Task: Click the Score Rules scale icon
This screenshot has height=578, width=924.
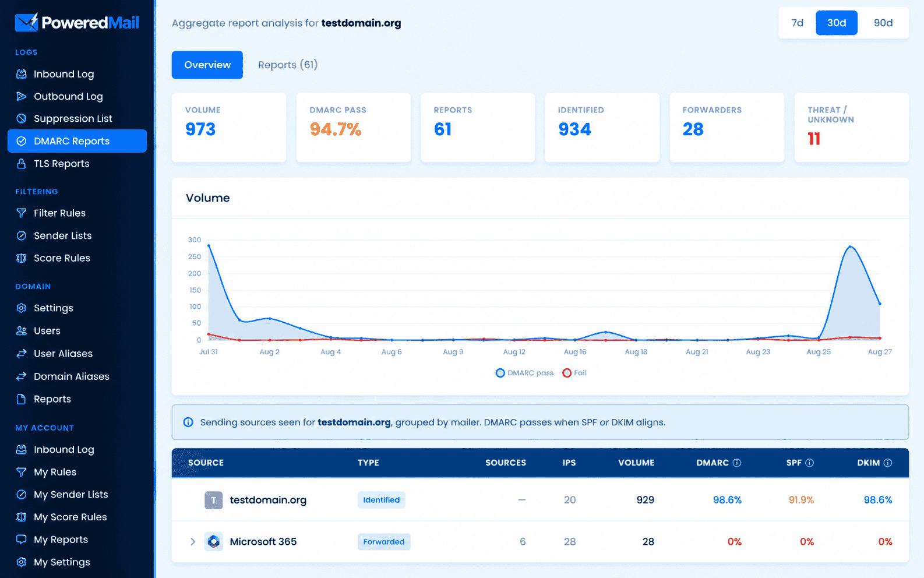Action: coord(22,258)
